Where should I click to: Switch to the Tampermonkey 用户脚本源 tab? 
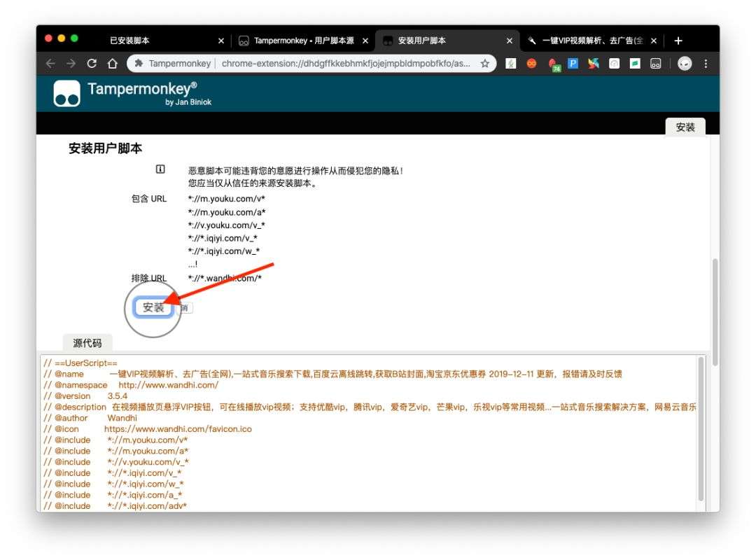pyautogui.click(x=303, y=41)
